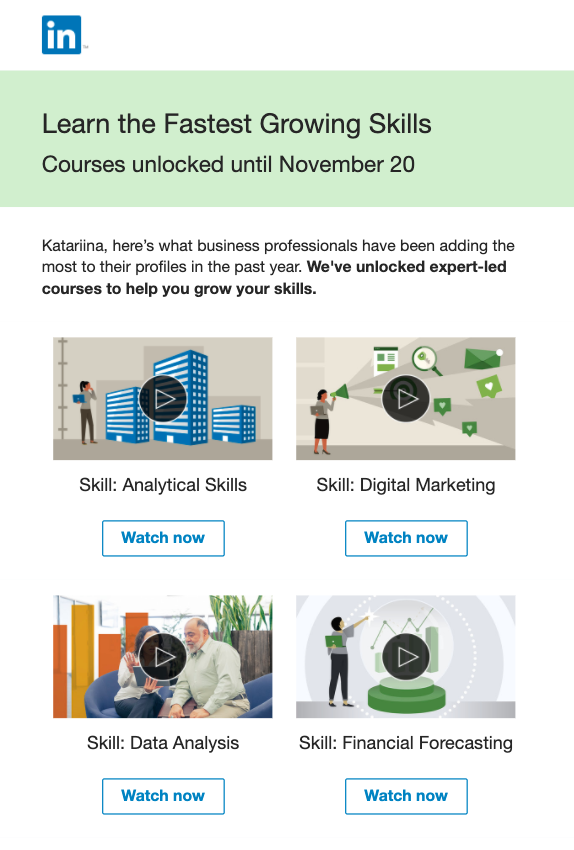Click the green podium in Financial Forecasting image
574x850 pixels.
pyautogui.click(x=406, y=697)
